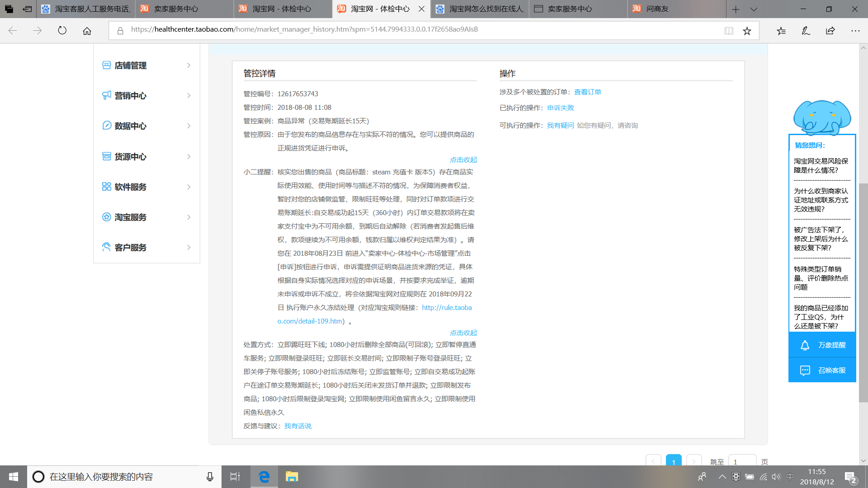
Task: Switch to 淘宝网怎么找到在线人 tab
Action: [x=480, y=9]
